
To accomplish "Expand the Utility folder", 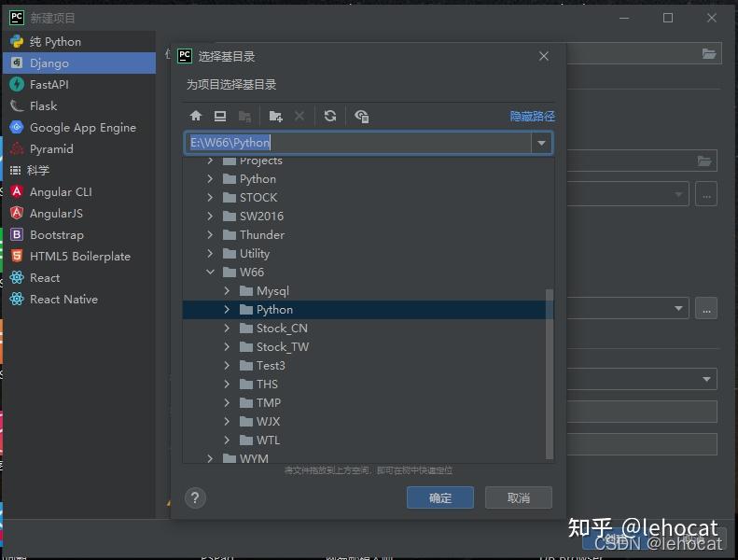I will (x=210, y=253).
